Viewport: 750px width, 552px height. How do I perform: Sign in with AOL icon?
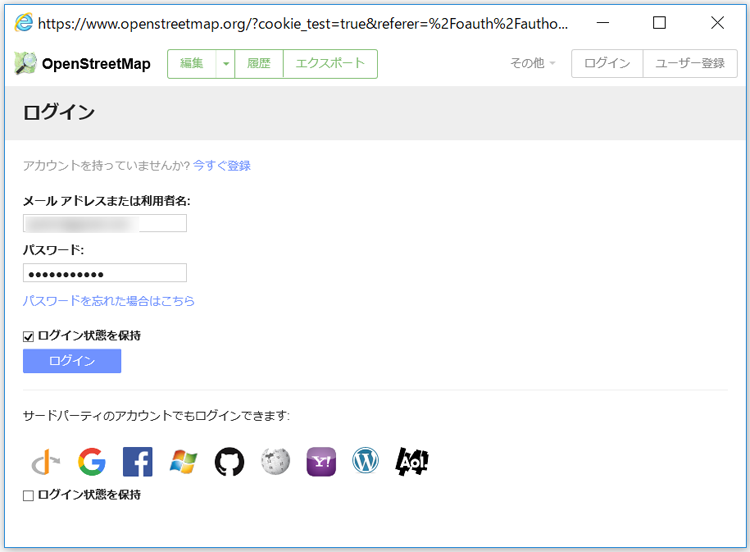click(x=412, y=462)
